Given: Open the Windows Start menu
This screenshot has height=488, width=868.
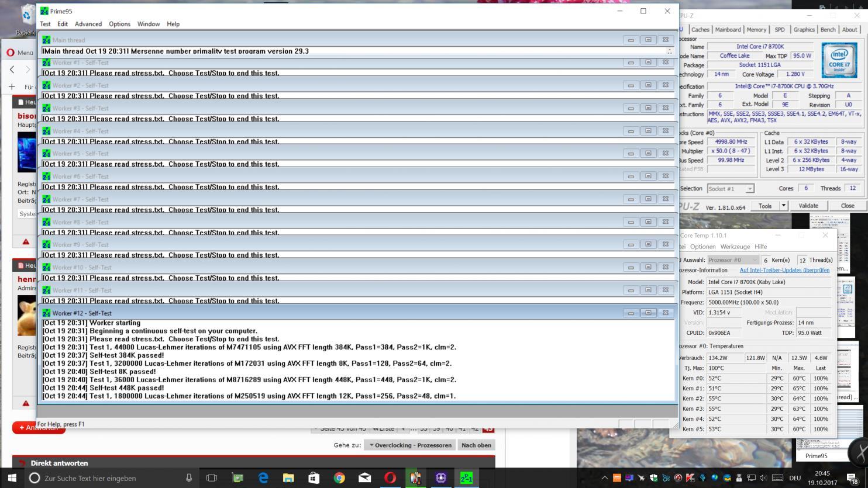Looking at the screenshot, I should pos(12,478).
